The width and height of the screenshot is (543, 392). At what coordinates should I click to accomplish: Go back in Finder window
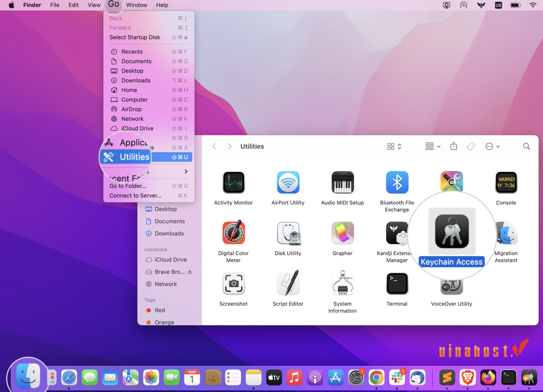[214, 146]
